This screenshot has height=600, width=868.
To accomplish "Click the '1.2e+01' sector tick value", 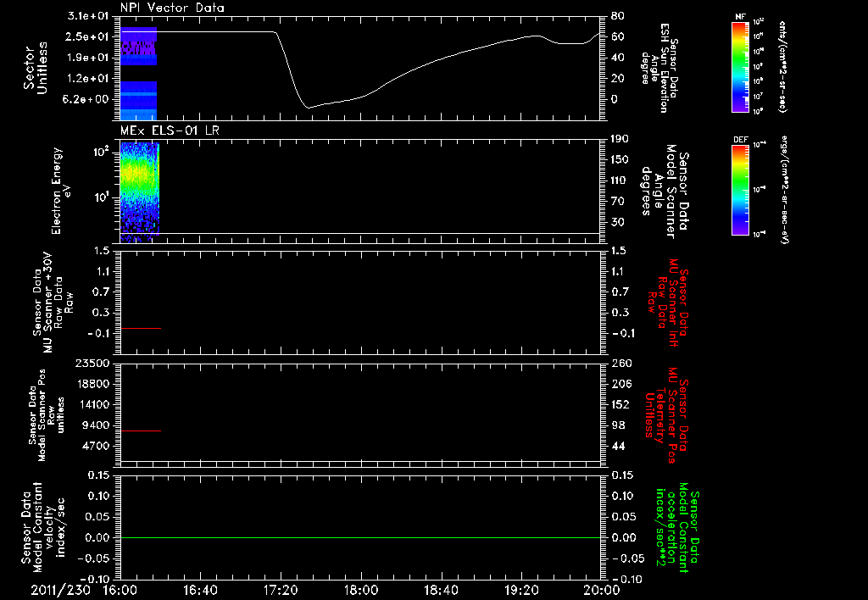I will point(88,79).
